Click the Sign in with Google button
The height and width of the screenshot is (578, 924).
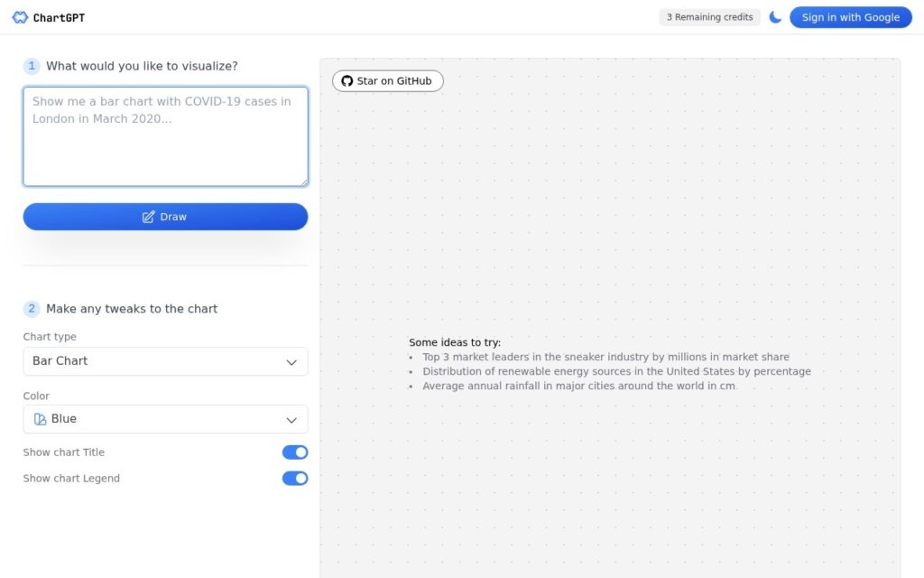[x=850, y=17]
